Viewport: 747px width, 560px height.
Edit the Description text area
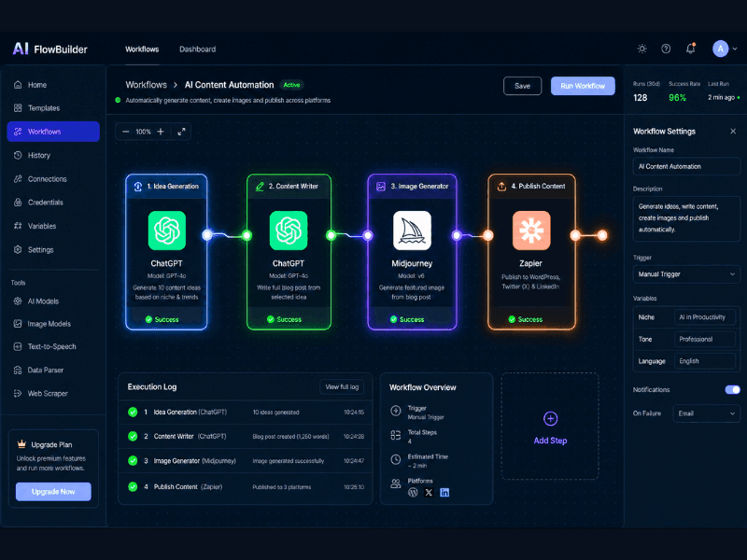(686, 218)
